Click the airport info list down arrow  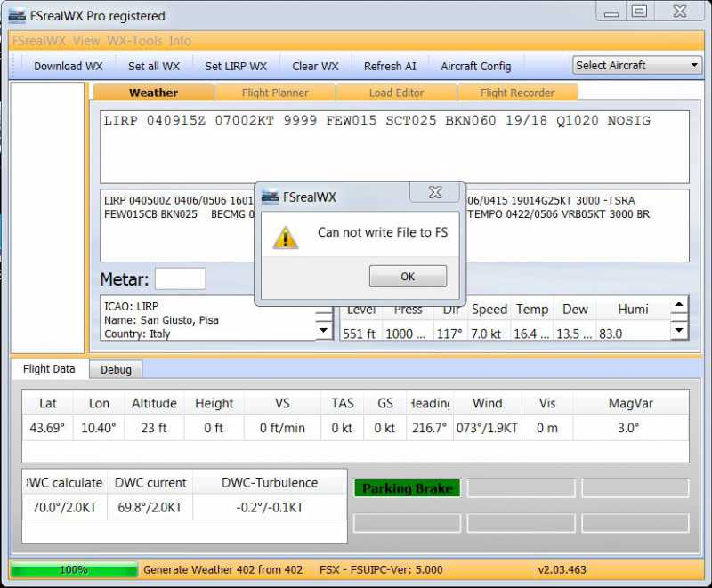[x=323, y=330]
